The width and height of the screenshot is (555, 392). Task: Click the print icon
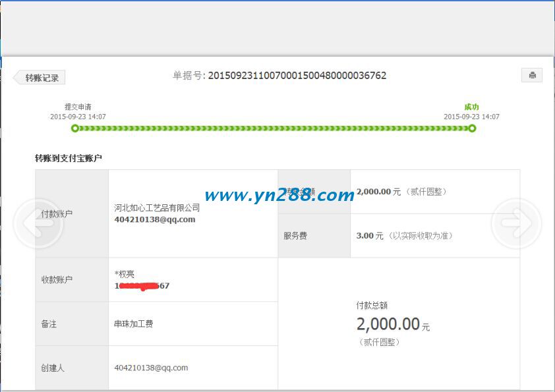(x=533, y=75)
